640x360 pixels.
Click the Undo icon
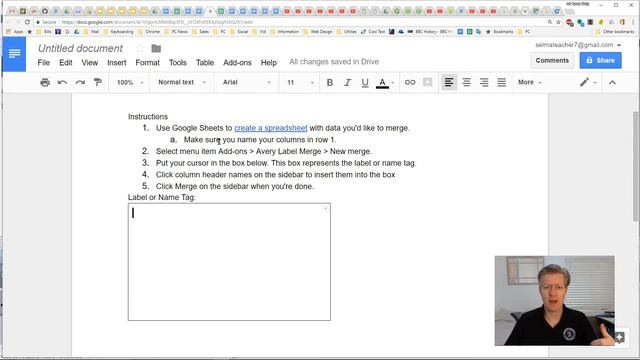click(x=62, y=82)
